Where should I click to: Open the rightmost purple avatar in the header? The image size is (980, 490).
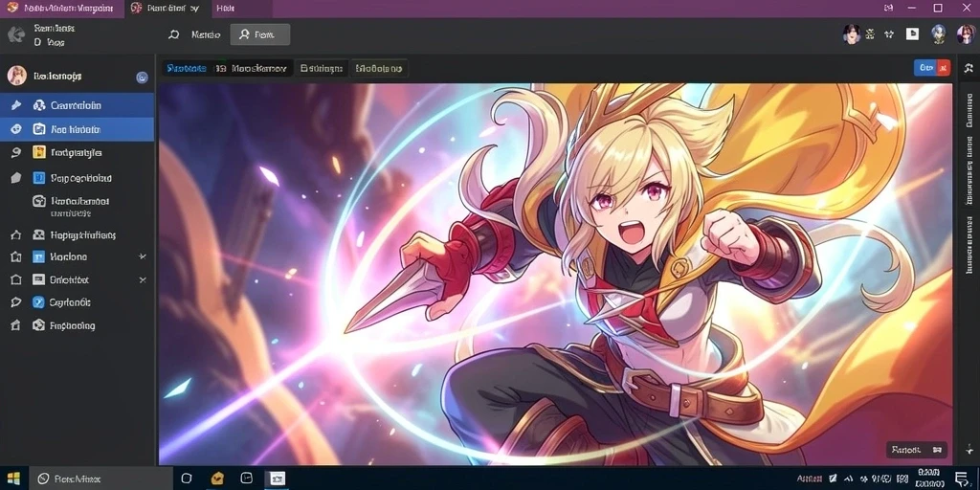point(966,34)
